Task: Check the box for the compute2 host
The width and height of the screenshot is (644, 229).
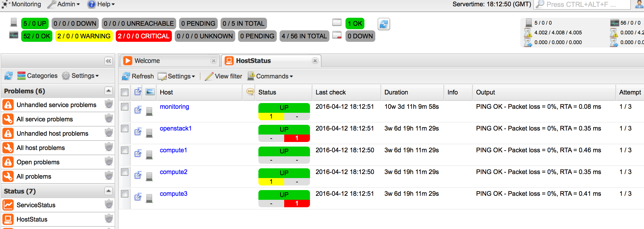Action: (x=124, y=172)
